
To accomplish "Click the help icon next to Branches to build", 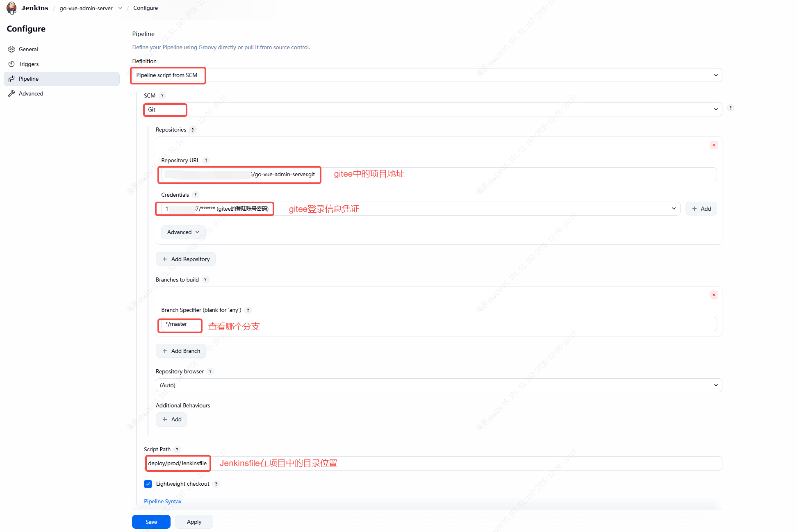I will [x=205, y=280].
